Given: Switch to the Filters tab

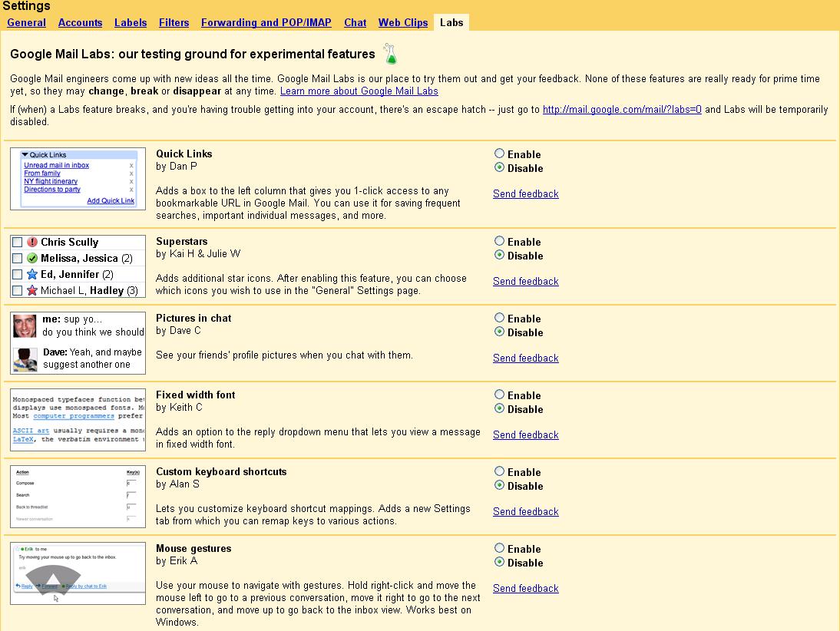Looking at the screenshot, I should click(x=174, y=22).
